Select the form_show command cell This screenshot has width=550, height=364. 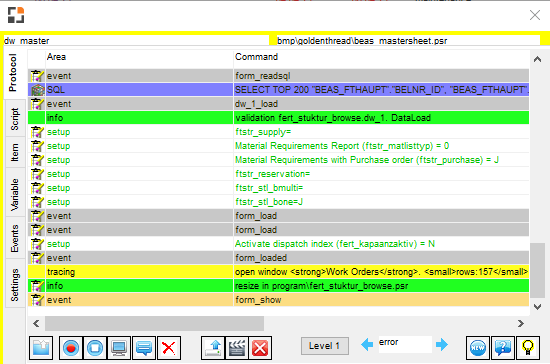click(x=382, y=300)
